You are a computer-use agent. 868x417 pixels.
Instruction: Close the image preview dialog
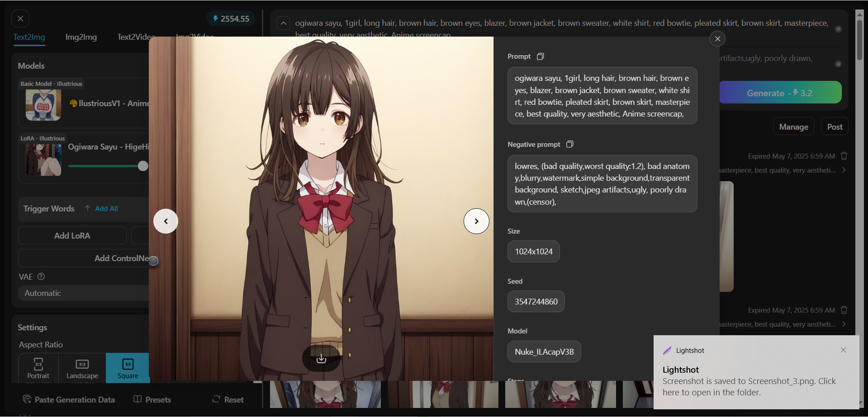coord(717,39)
